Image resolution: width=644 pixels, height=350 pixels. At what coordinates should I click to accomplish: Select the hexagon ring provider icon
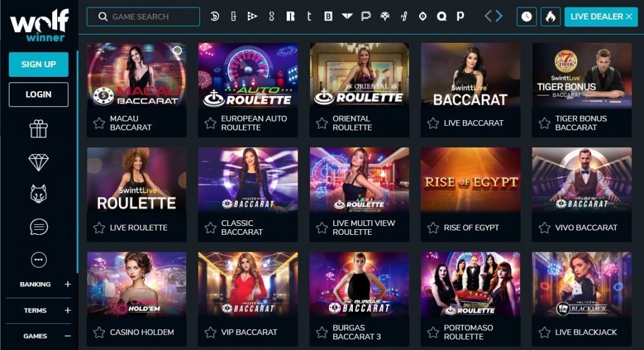(423, 16)
